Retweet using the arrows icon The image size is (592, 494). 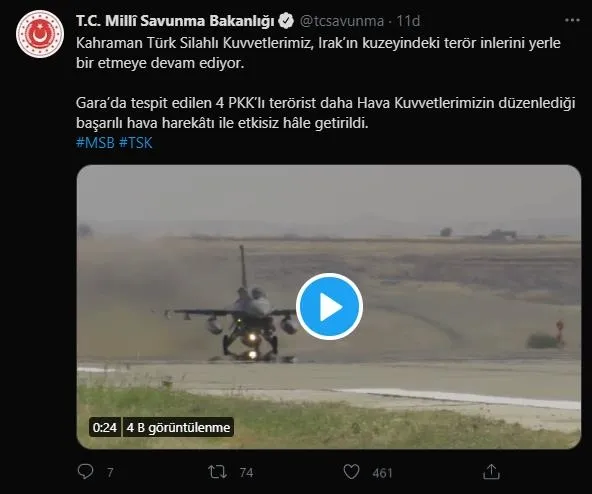click(217, 472)
